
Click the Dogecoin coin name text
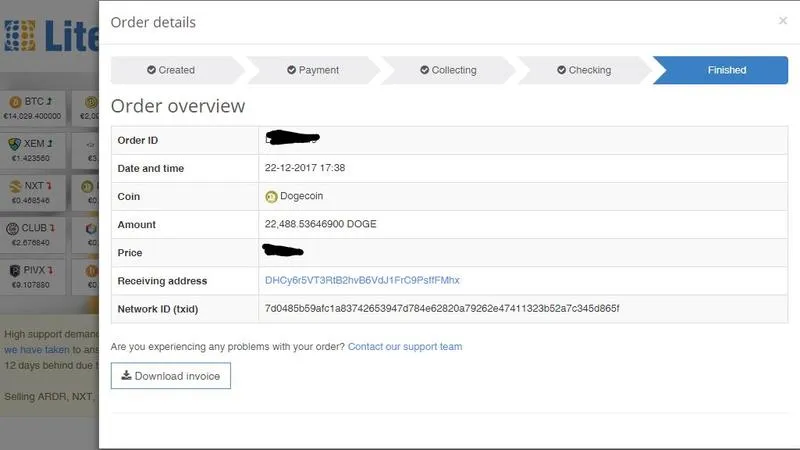pyautogui.click(x=302, y=196)
